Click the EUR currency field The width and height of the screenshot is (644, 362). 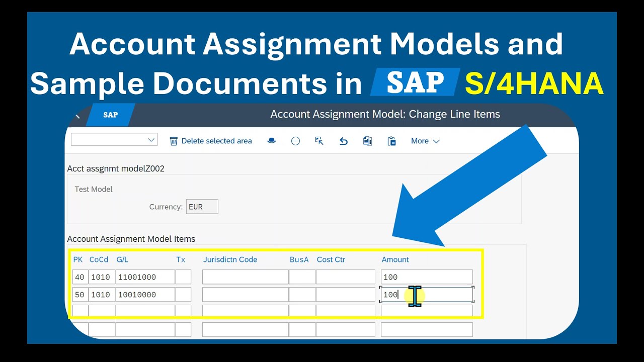[202, 207]
